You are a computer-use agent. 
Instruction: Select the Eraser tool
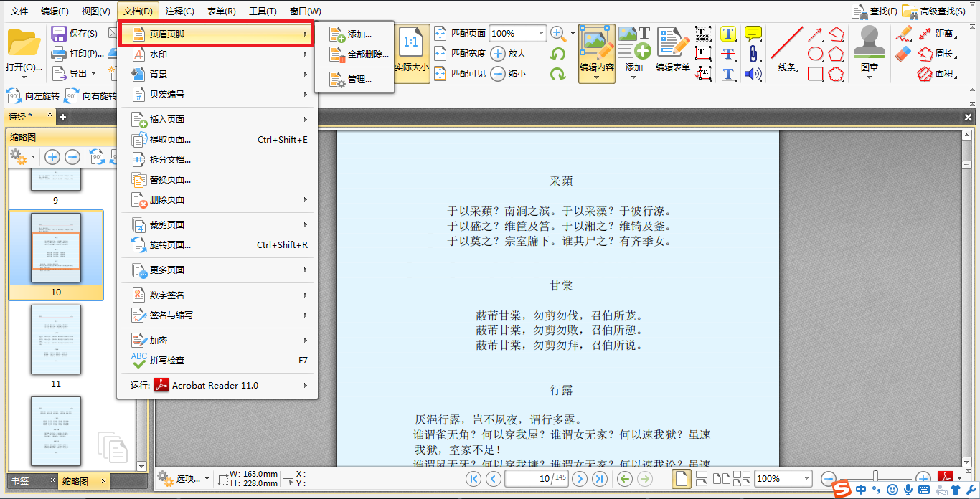pyautogui.click(x=904, y=53)
